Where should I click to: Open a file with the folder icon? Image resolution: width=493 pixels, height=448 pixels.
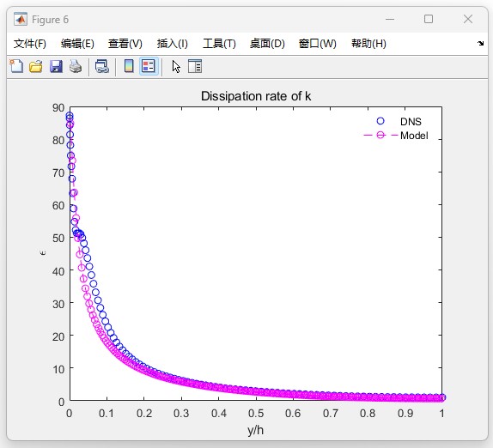pos(36,66)
